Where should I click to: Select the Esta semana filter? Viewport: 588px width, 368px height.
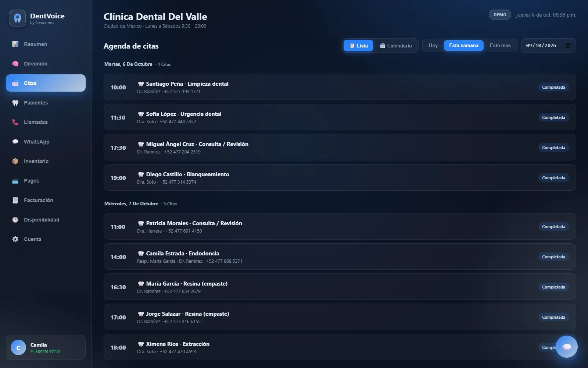tap(464, 46)
